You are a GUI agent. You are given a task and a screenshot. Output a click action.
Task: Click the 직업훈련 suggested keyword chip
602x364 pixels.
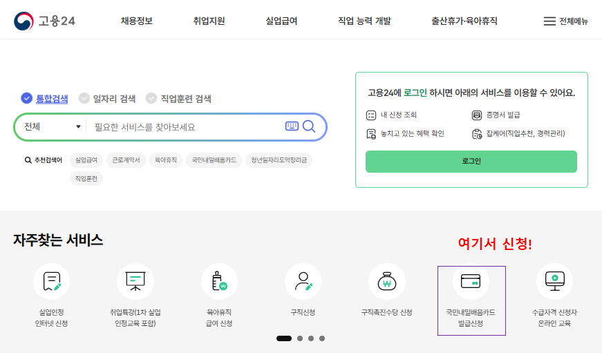coord(86,178)
